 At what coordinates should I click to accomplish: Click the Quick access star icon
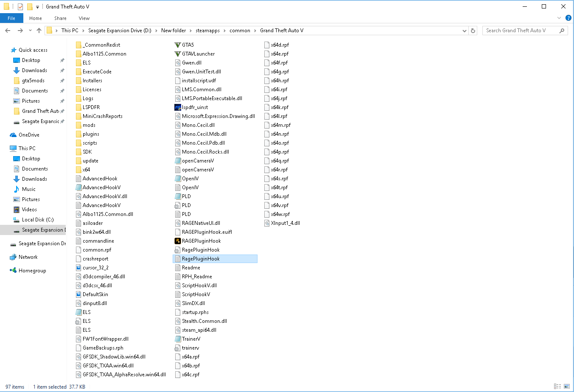(x=14, y=50)
